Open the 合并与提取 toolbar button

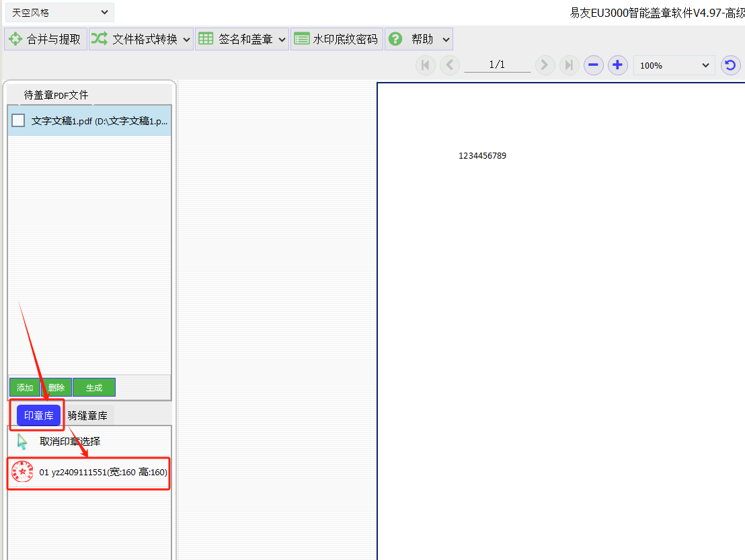pyautogui.click(x=46, y=39)
